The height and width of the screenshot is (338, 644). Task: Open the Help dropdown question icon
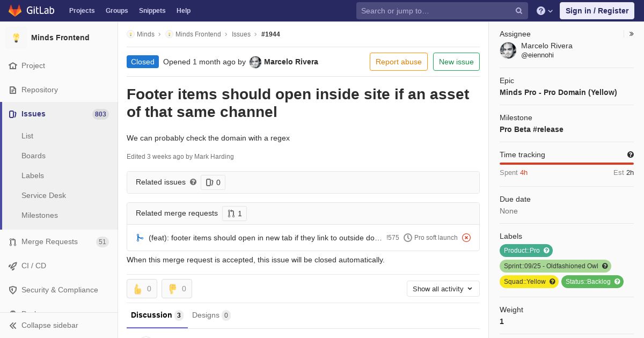click(x=545, y=11)
